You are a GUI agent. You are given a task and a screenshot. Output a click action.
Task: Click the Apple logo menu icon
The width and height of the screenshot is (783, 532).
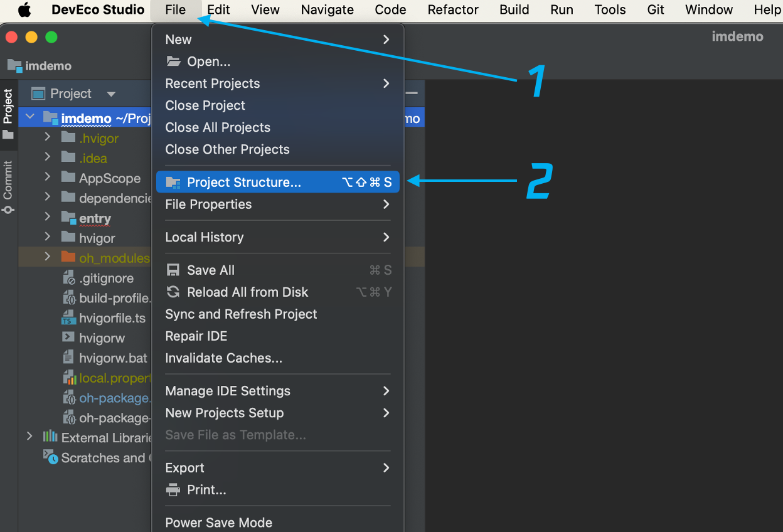[24, 10]
